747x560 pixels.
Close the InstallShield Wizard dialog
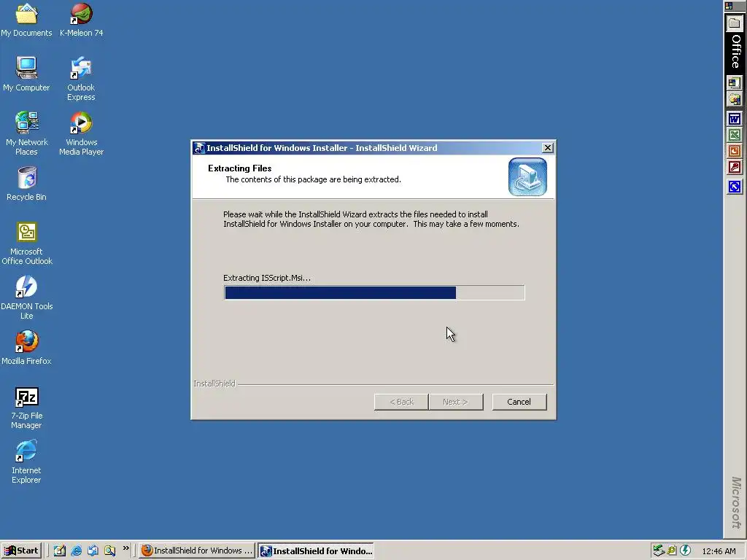click(x=547, y=147)
